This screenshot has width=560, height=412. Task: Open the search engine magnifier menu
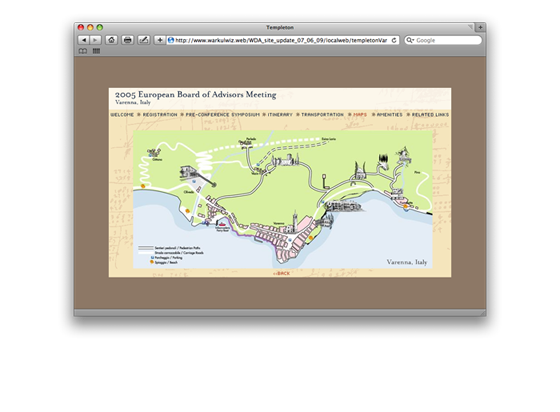tap(410, 40)
